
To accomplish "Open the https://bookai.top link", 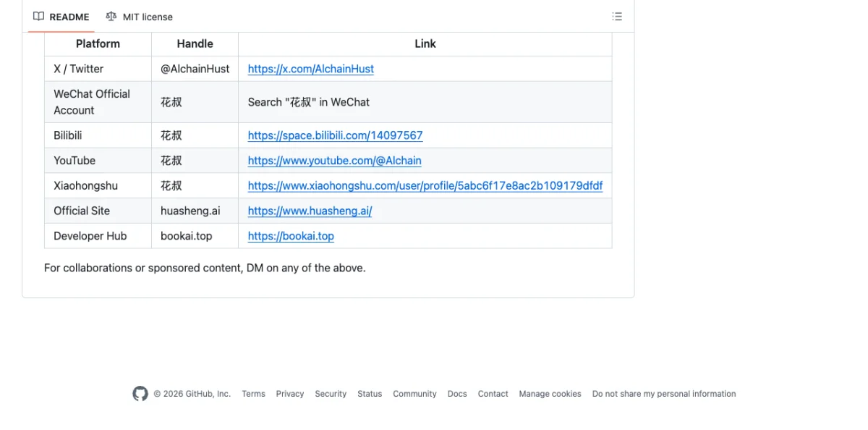I will [291, 236].
